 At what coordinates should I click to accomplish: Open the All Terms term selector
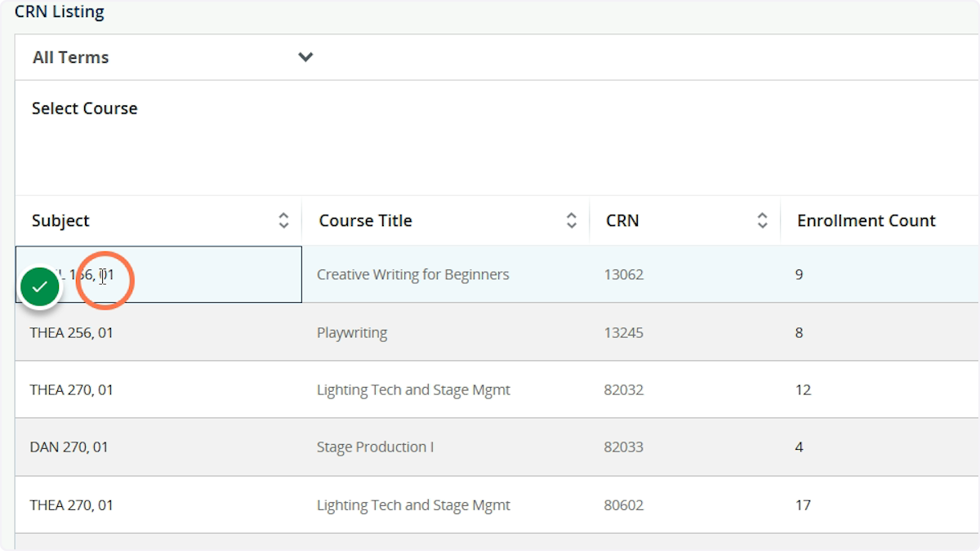(71, 57)
